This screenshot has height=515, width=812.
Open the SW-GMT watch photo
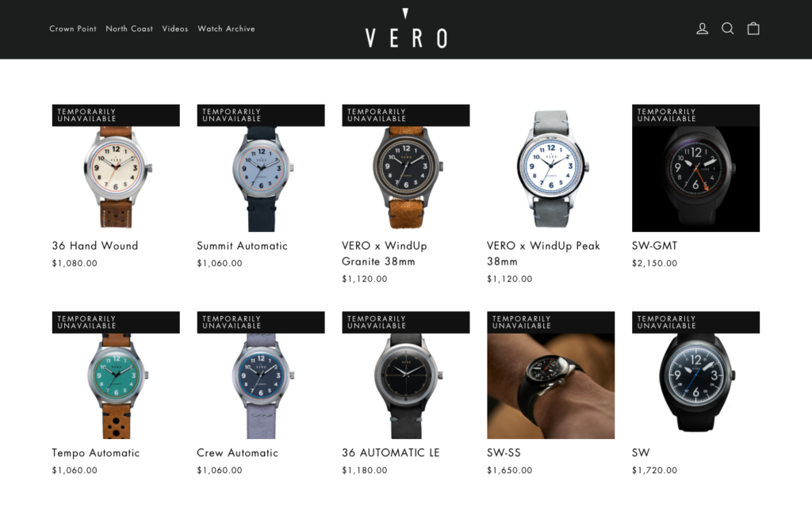click(x=696, y=168)
